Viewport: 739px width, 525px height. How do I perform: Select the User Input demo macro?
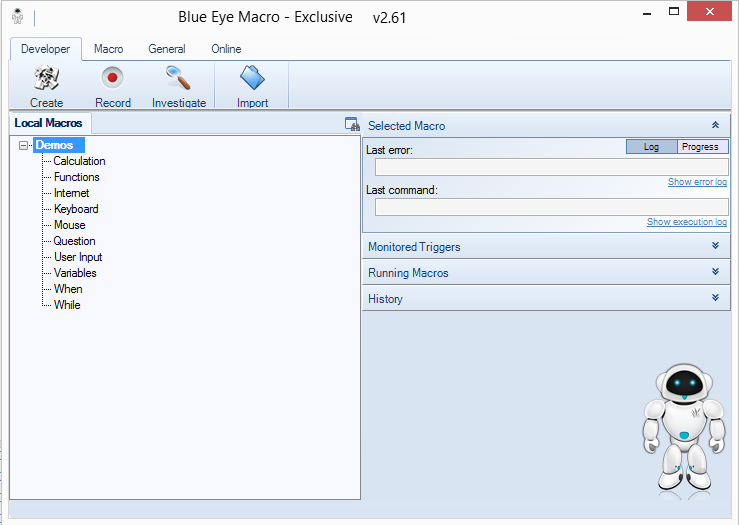pyautogui.click(x=78, y=257)
